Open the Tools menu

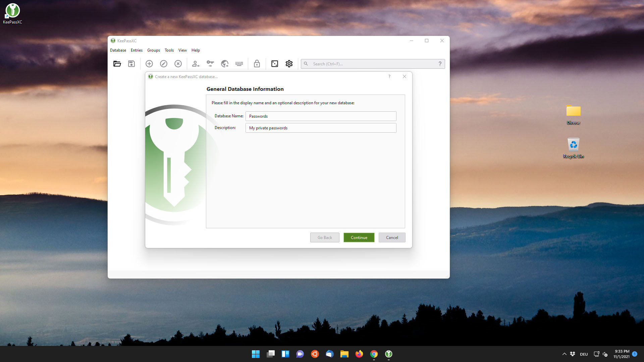point(169,50)
